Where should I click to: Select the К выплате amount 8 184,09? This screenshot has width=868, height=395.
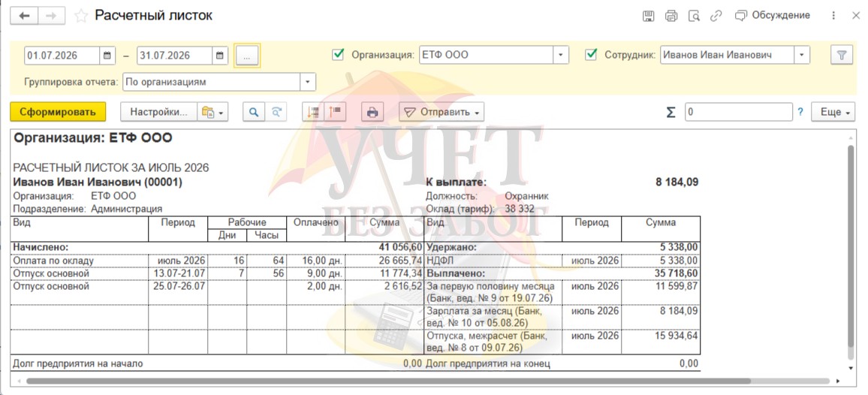(677, 182)
